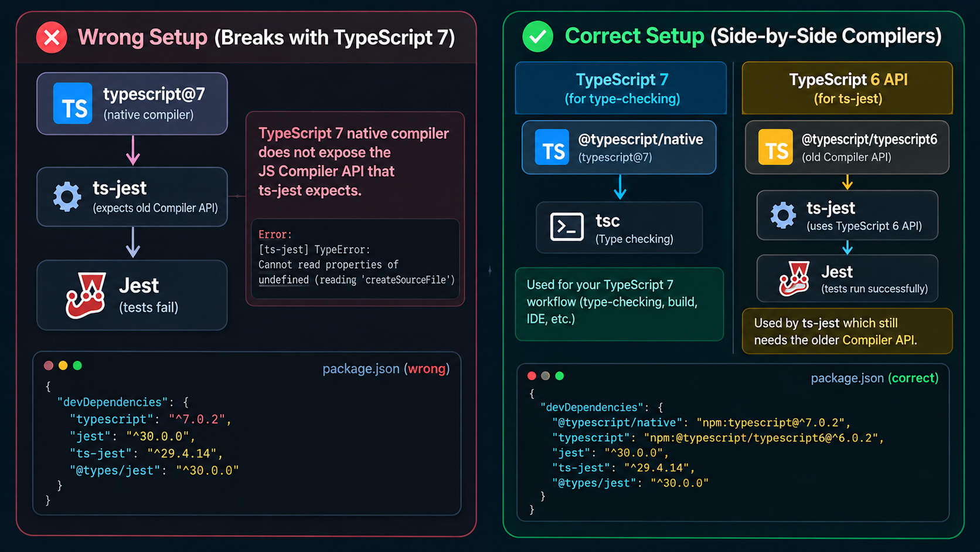Click the gray dot in correct package.json window

pos(546,376)
